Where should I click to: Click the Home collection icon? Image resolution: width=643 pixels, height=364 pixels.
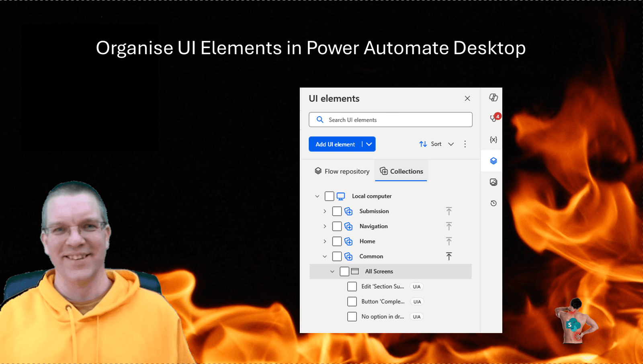(348, 241)
